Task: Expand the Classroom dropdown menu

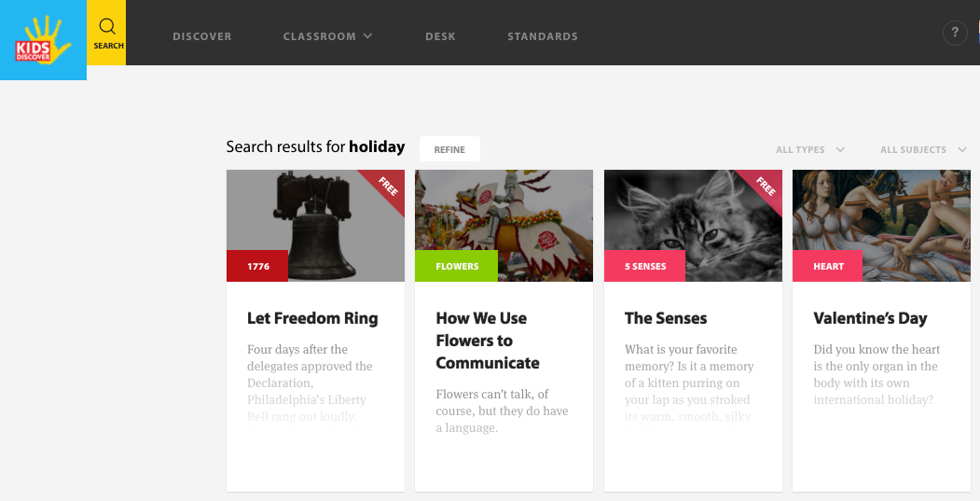Action: (x=327, y=36)
